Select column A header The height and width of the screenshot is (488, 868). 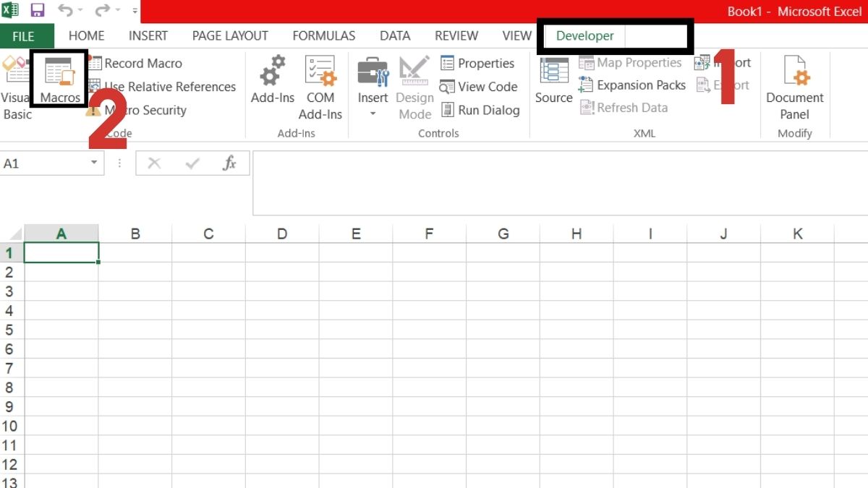coord(61,234)
